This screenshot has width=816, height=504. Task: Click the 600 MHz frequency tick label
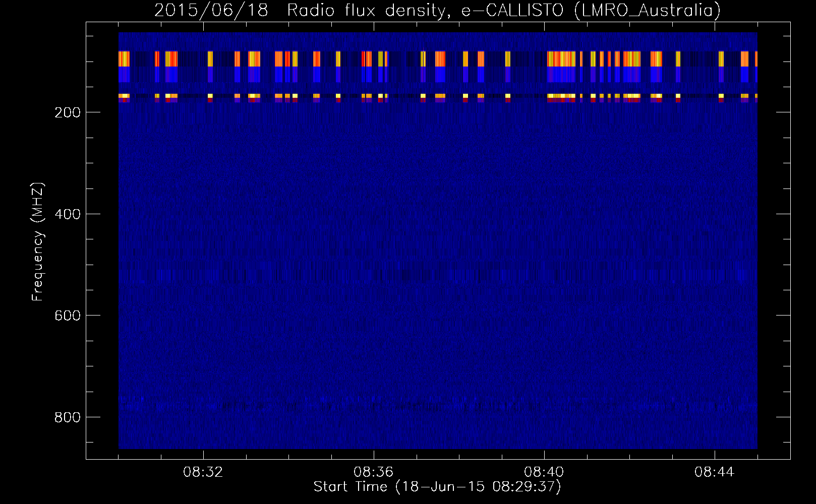point(68,316)
